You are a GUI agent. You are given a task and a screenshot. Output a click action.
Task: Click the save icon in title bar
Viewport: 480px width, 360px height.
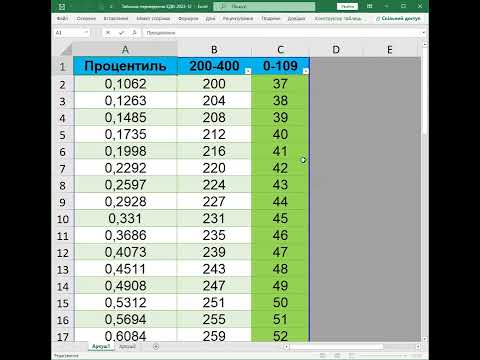click(x=62, y=6)
